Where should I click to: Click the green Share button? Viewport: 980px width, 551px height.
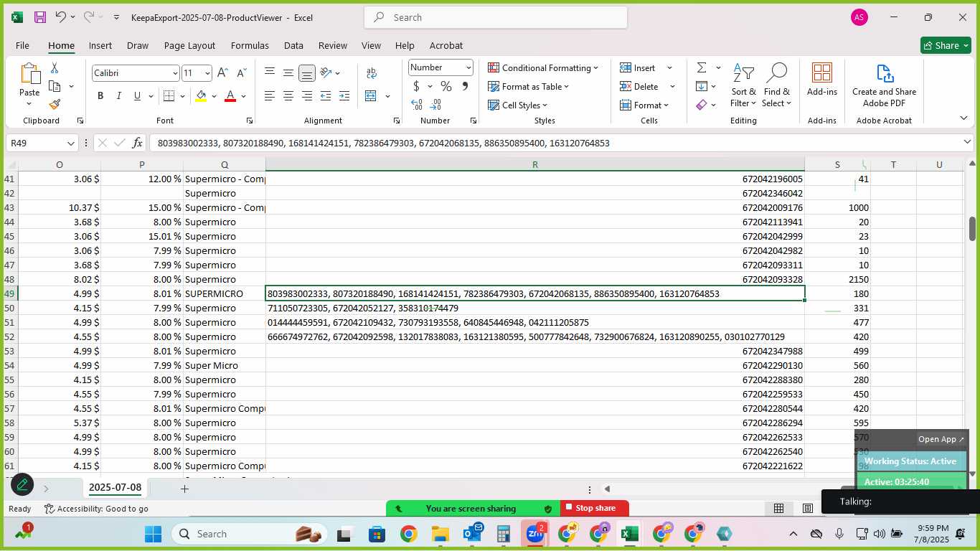tap(946, 45)
